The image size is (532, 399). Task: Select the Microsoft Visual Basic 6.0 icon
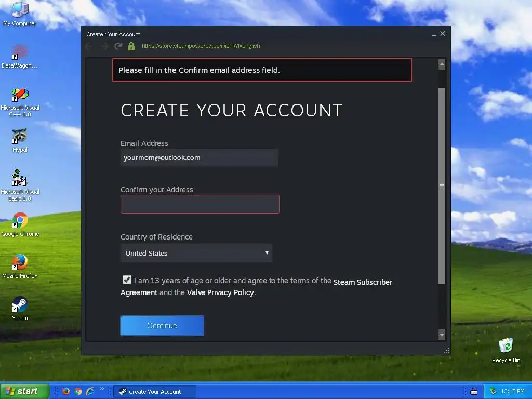pyautogui.click(x=20, y=185)
